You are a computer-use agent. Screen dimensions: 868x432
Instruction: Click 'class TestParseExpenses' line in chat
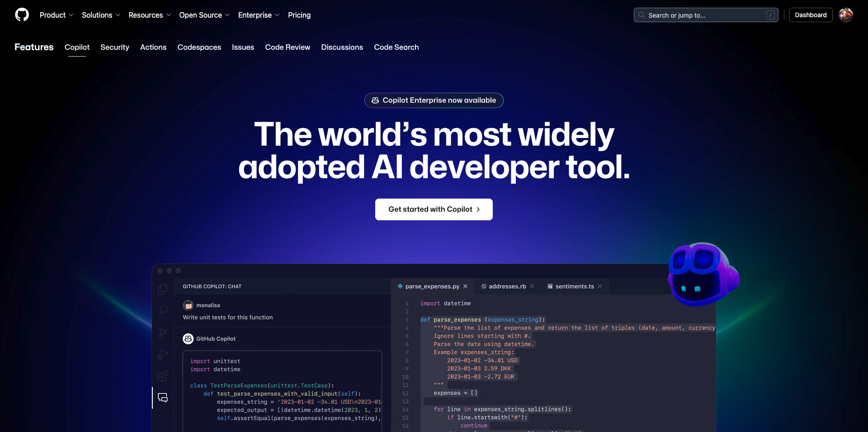pyautogui.click(x=262, y=386)
